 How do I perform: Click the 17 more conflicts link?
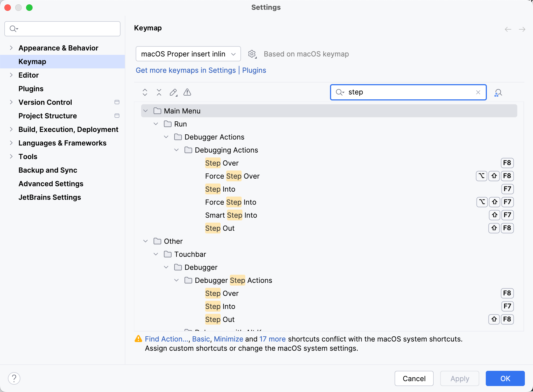coord(272,339)
